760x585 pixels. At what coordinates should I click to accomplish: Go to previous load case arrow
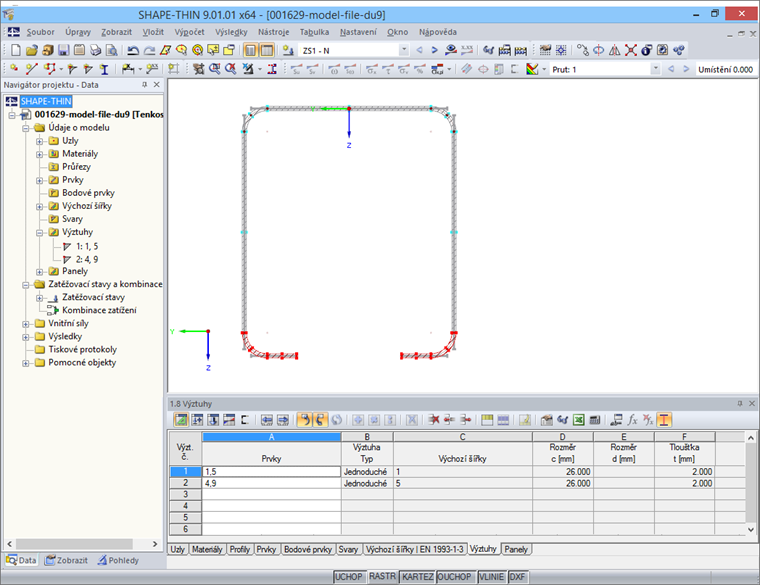click(419, 50)
